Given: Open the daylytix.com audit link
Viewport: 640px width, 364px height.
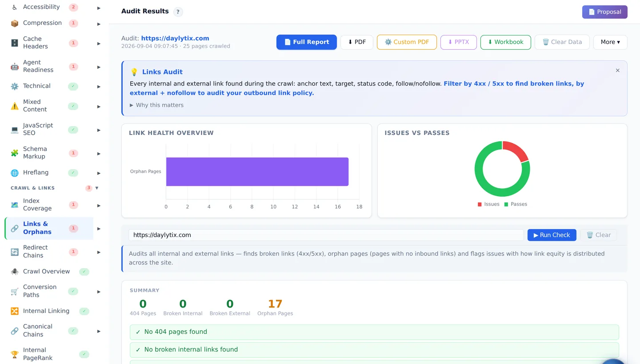Looking at the screenshot, I should 175,38.
